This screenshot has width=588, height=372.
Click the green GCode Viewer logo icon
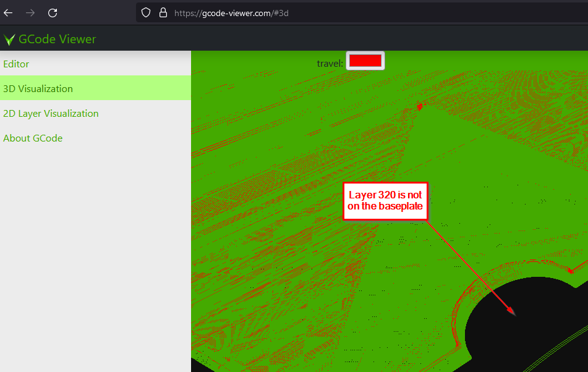pyautogui.click(x=9, y=40)
